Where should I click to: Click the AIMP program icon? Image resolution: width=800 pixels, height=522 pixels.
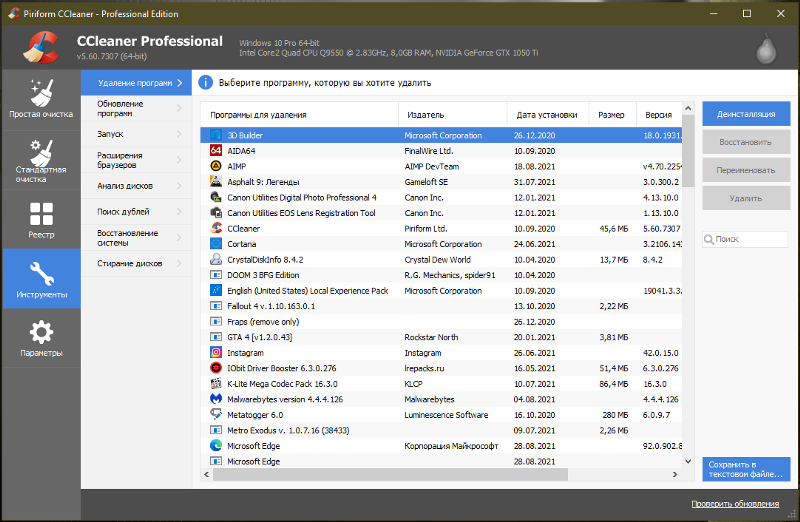click(x=216, y=166)
